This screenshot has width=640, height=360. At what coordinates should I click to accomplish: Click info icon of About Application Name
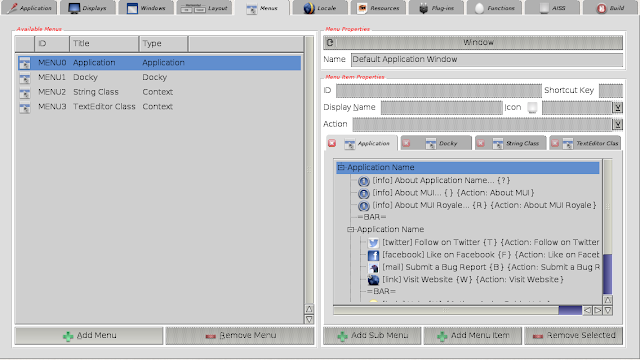[363, 181]
